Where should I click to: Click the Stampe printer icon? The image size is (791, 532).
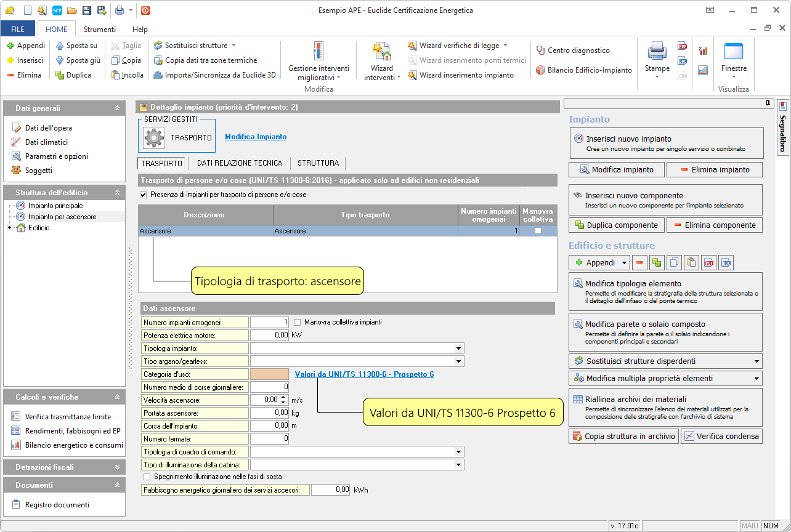coord(657,52)
